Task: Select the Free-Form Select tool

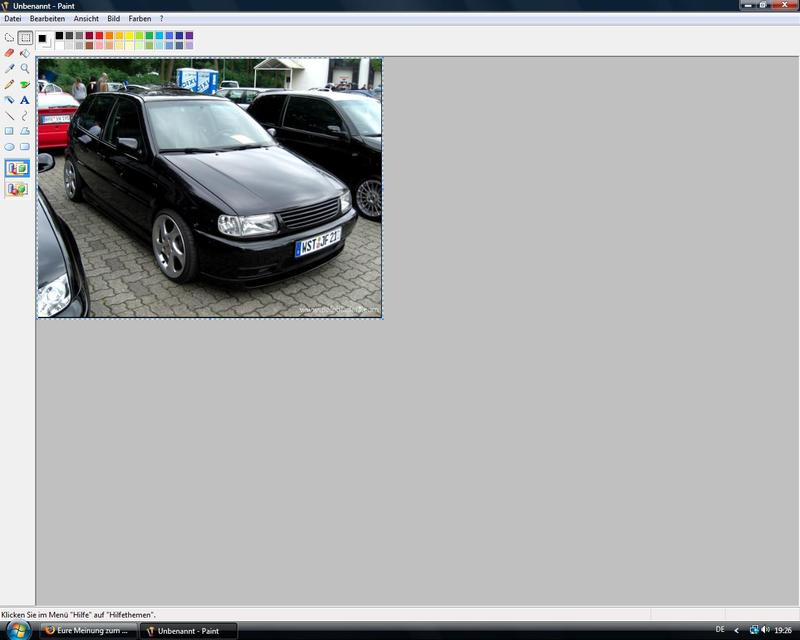Action: [9, 38]
